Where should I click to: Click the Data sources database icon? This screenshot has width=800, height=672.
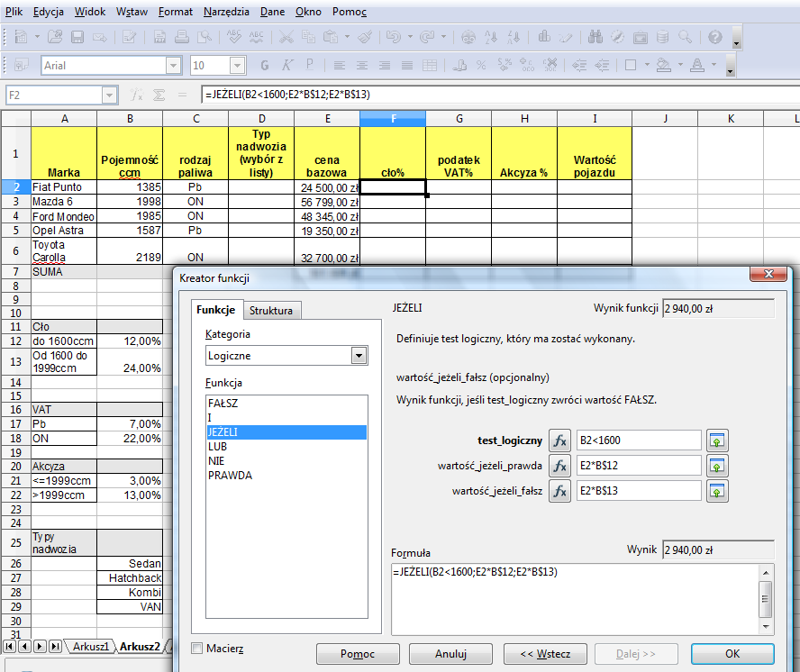pos(662,37)
